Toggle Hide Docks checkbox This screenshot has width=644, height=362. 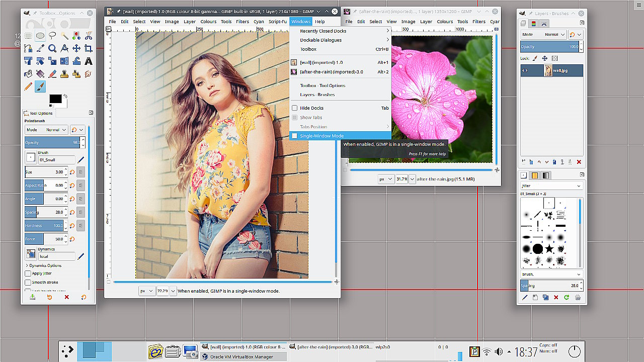click(x=295, y=108)
